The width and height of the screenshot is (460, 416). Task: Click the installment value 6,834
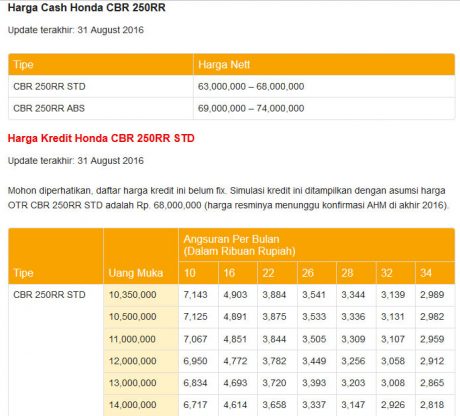pos(195,383)
